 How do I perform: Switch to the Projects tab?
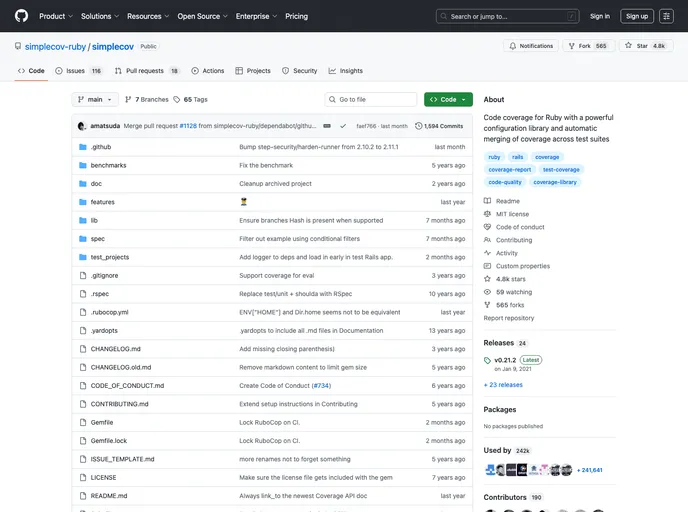(x=253, y=71)
